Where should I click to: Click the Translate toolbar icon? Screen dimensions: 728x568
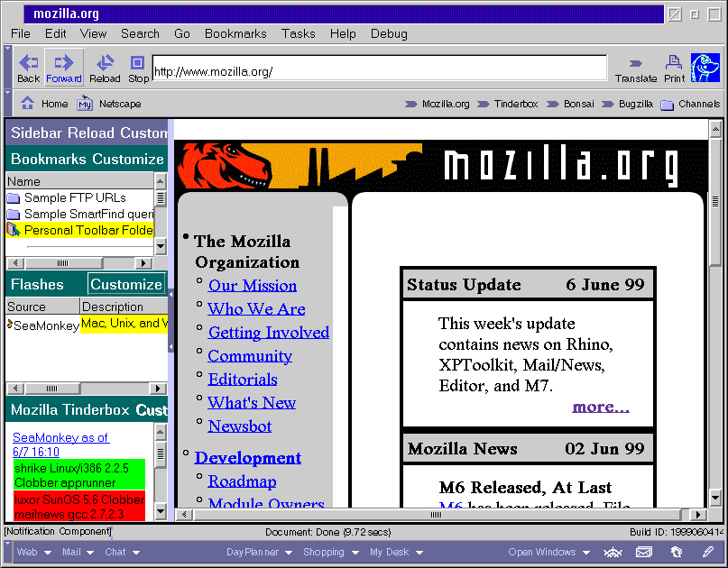[636, 69]
